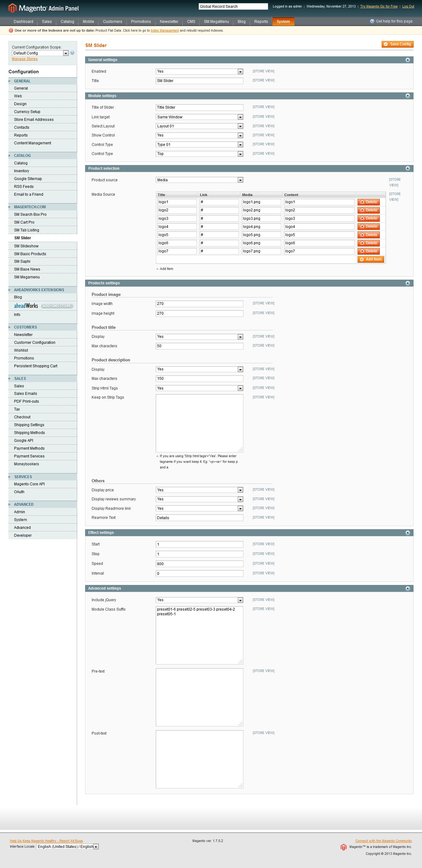Click the help icon next to 'Get help for this page'
The width and height of the screenshot is (422, 868).
372,21
